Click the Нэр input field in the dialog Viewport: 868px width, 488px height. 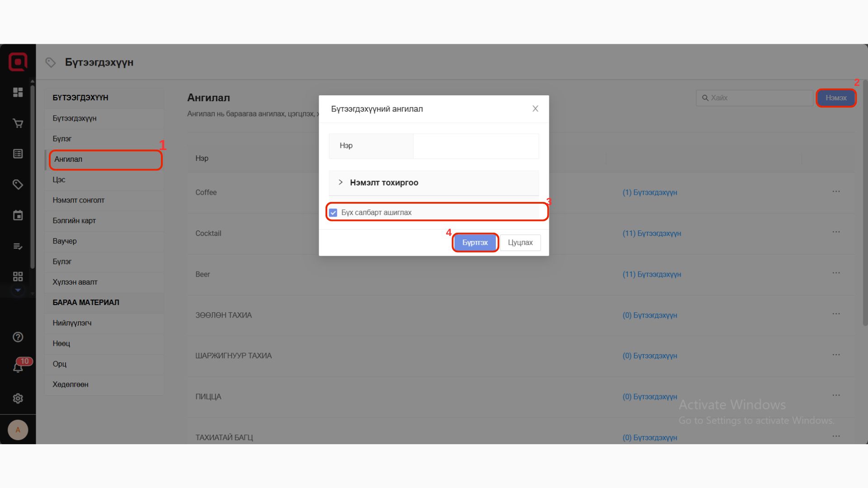tap(476, 146)
